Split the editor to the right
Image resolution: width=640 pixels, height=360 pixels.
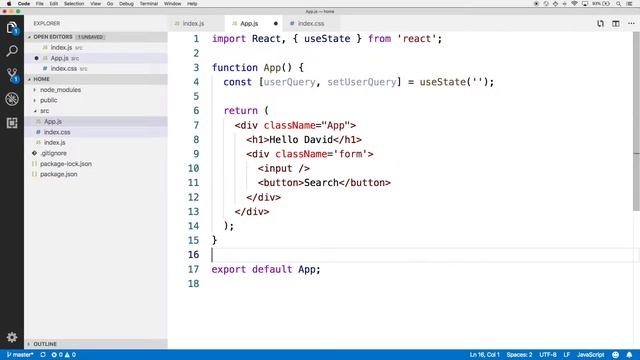pyautogui.click(x=616, y=24)
